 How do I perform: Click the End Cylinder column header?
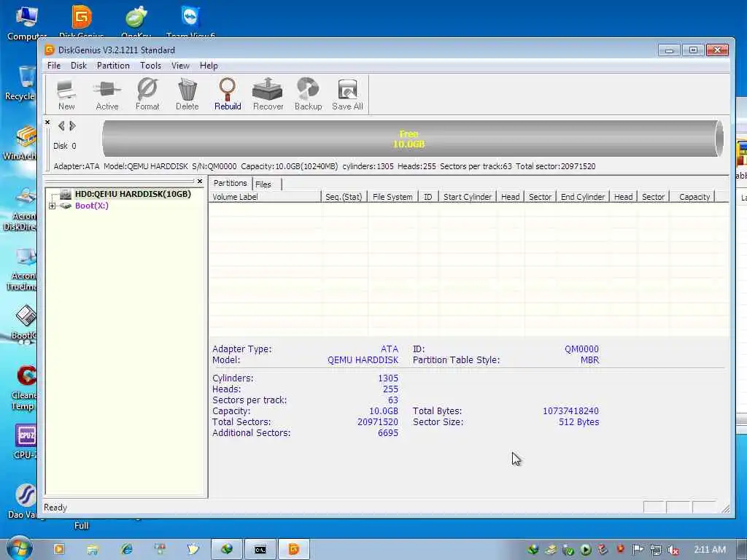583,197
